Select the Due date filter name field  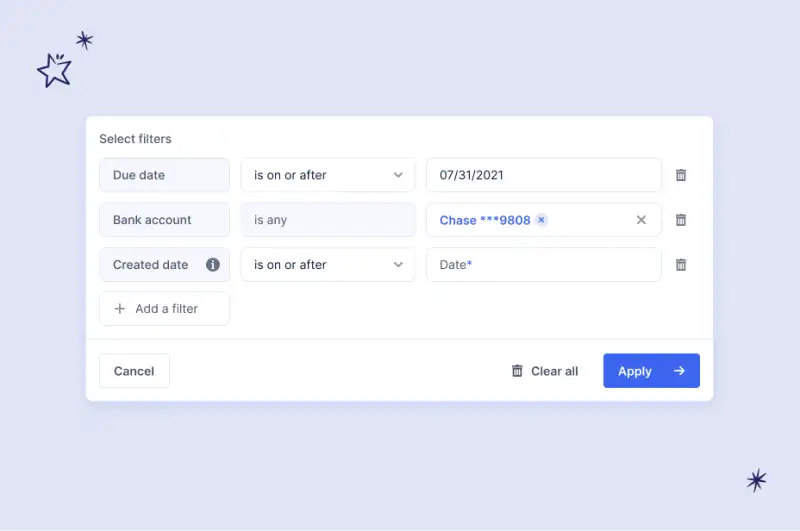click(164, 175)
